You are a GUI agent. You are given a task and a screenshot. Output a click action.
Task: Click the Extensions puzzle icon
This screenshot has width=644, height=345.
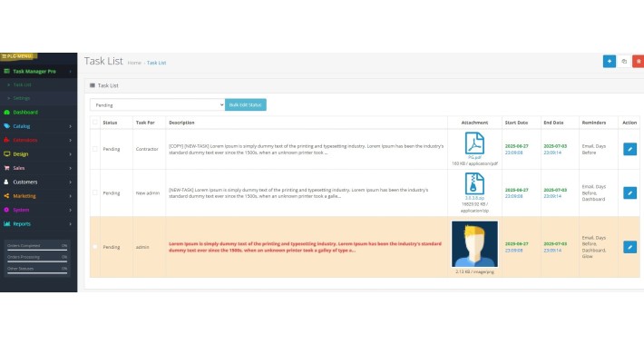point(6,140)
